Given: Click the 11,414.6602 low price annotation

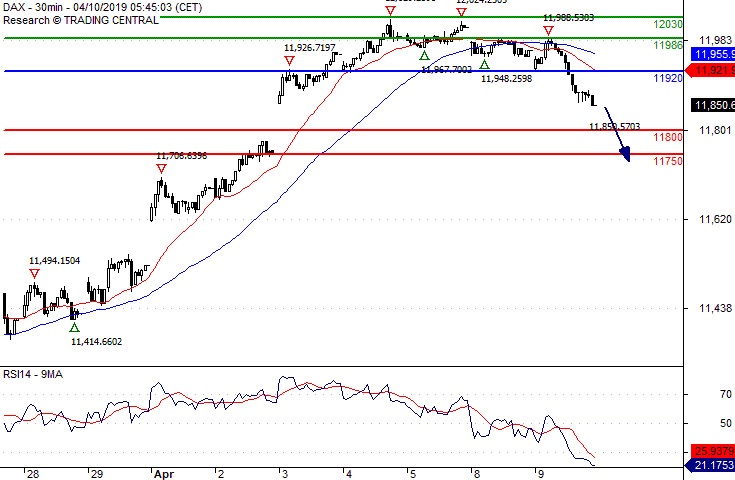Looking at the screenshot, I should tap(97, 342).
